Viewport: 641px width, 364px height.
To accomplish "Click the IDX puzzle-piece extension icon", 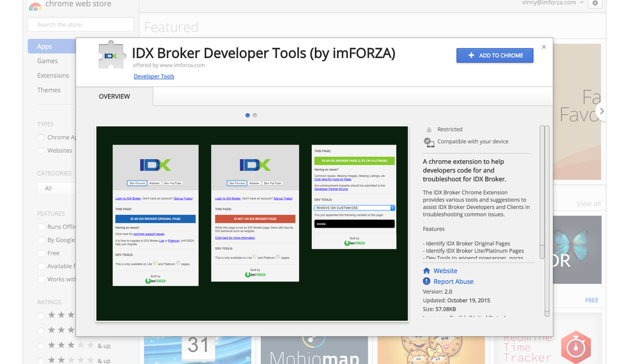I will 111,56.
